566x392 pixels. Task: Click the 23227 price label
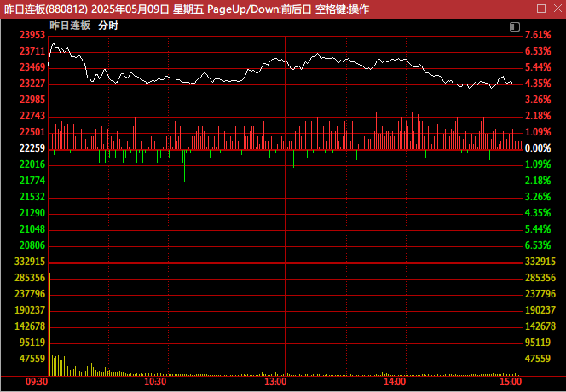tap(32, 84)
